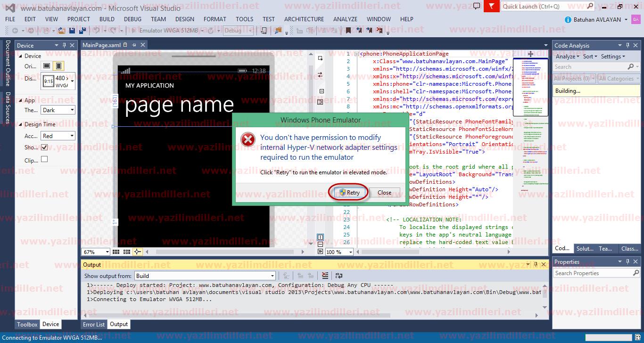Open the Theme dropdown showing Dark

(58, 110)
